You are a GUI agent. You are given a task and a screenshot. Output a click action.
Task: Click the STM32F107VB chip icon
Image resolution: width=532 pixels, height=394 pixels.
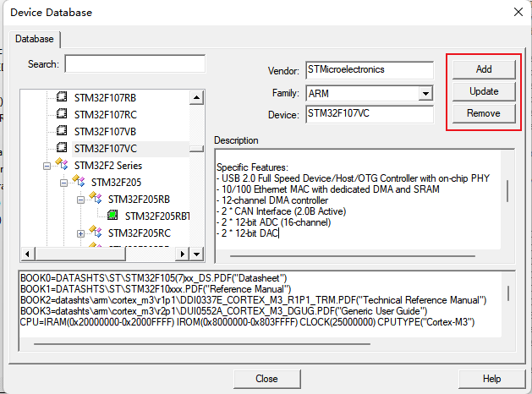pyautogui.click(x=61, y=131)
